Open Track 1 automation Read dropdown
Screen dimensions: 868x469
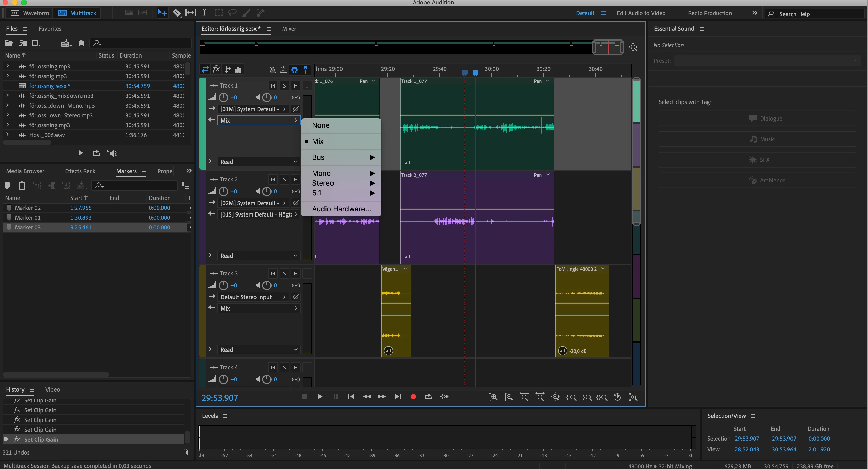[258, 162]
